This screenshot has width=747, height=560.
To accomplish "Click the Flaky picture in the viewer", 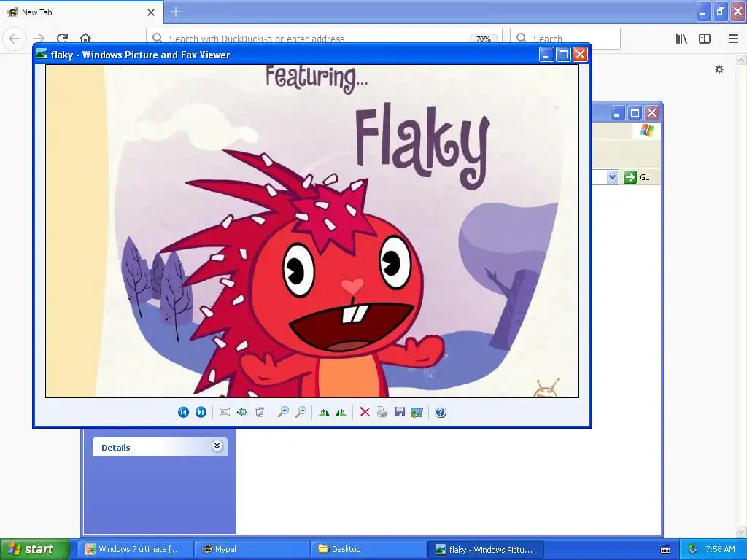I will pyautogui.click(x=312, y=231).
